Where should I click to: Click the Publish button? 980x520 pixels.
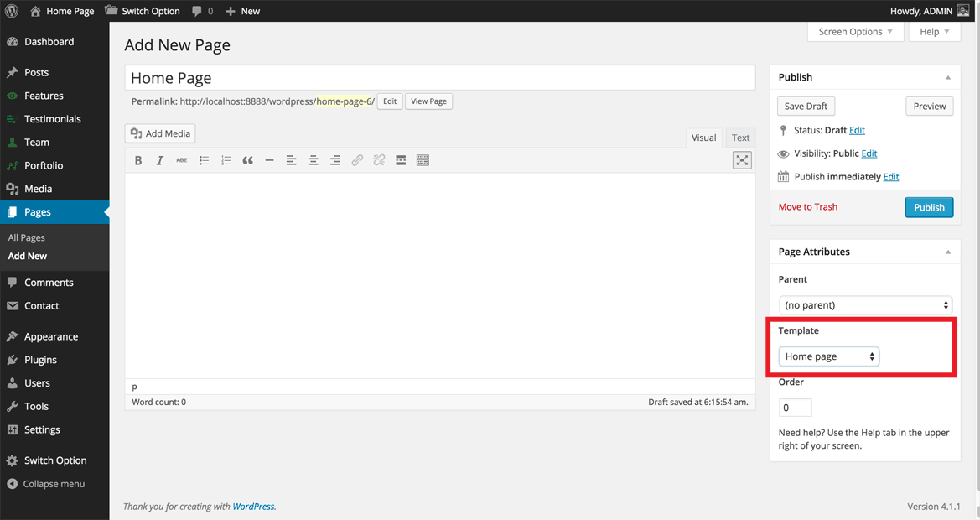click(x=929, y=207)
